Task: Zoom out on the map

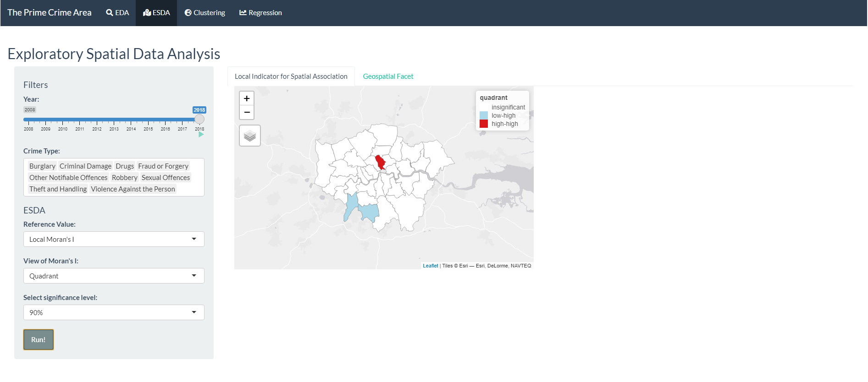Action: tap(247, 112)
